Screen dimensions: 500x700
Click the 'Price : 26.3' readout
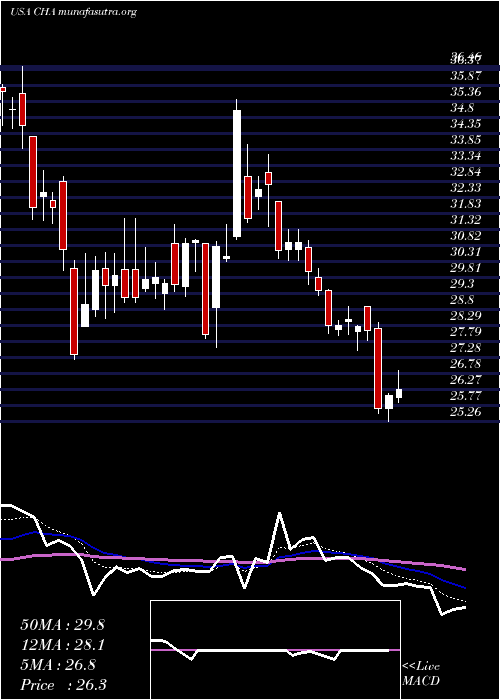64,685
